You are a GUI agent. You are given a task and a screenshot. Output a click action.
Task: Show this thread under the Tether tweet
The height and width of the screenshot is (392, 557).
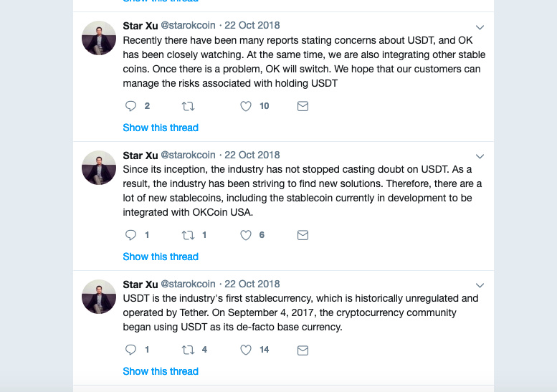[x=161, y=371]
